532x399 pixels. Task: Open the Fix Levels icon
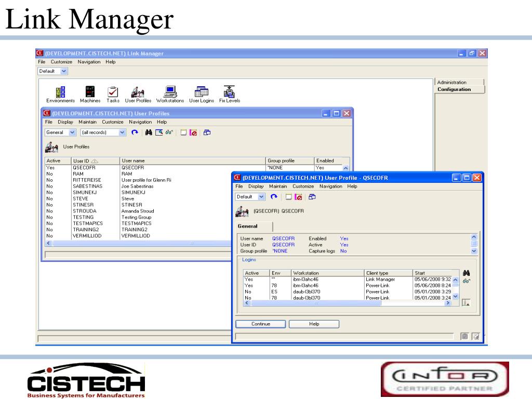(229, 95)
